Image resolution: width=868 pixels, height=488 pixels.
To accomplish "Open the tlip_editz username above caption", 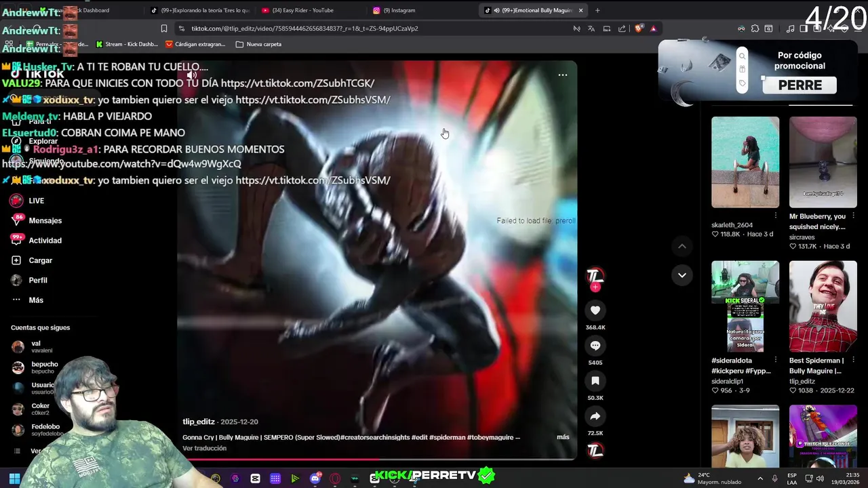I will 199,422.
